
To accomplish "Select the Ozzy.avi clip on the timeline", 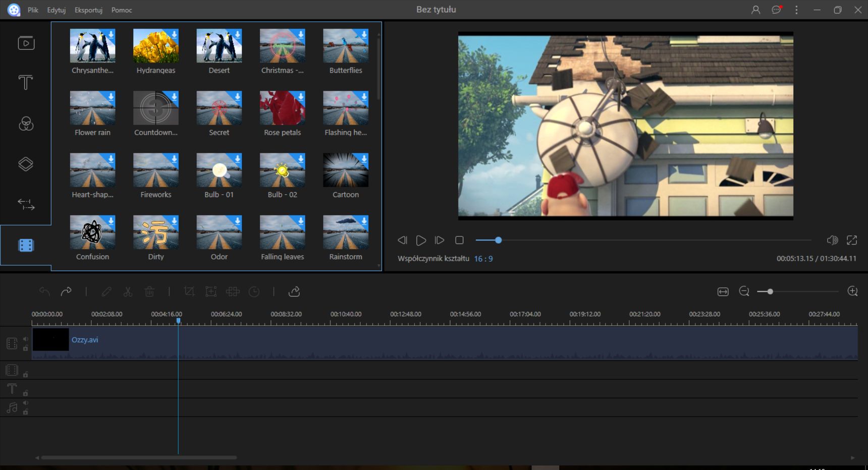I will coord(445,343).
